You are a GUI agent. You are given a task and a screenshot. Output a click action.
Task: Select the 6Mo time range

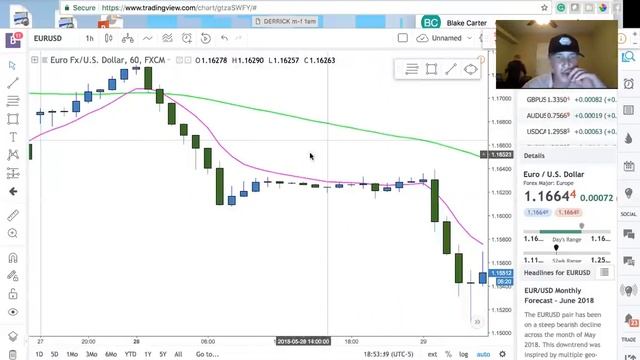[111, 354]
